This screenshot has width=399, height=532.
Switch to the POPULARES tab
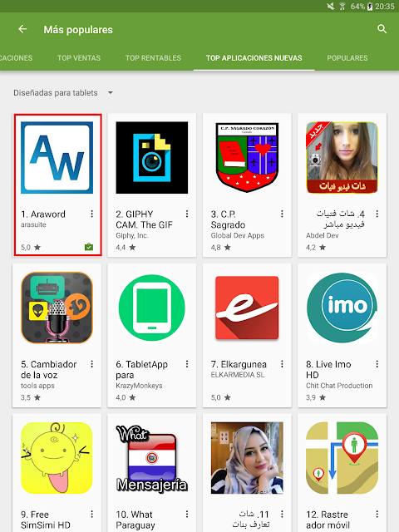(x=347, y=58)
